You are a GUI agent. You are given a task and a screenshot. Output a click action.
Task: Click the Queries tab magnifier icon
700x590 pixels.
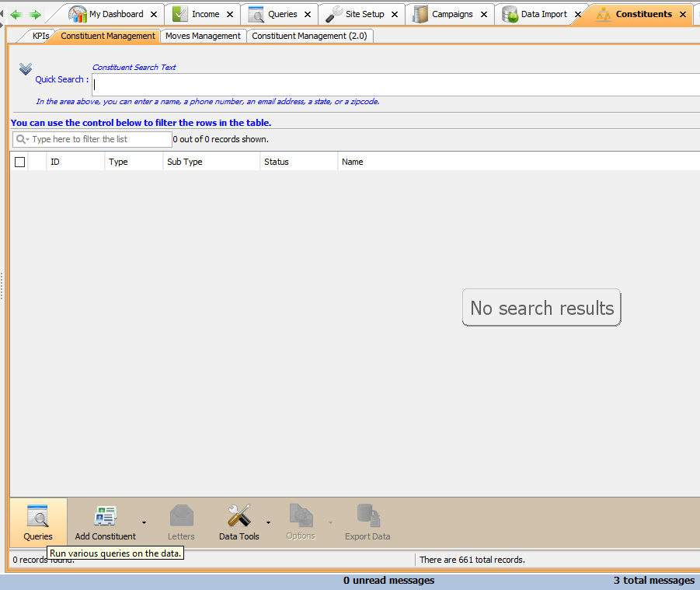256,14
